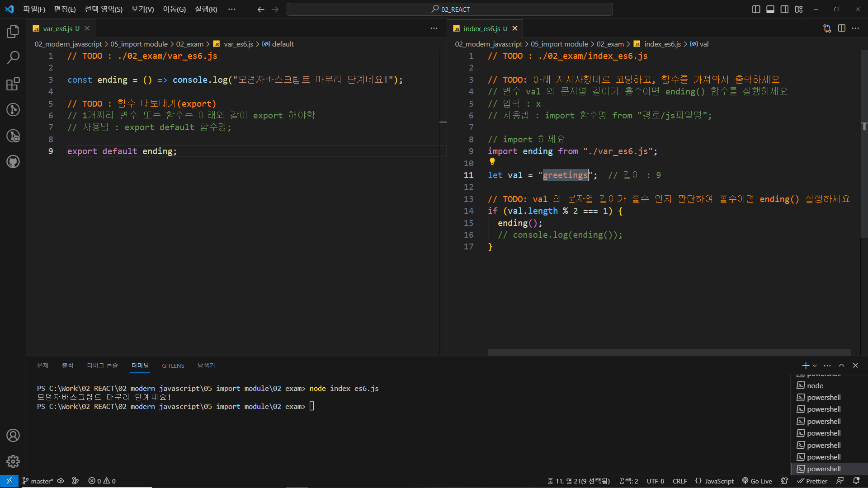Open the Extensions view
868x488 pixels.
pos(13,84)
